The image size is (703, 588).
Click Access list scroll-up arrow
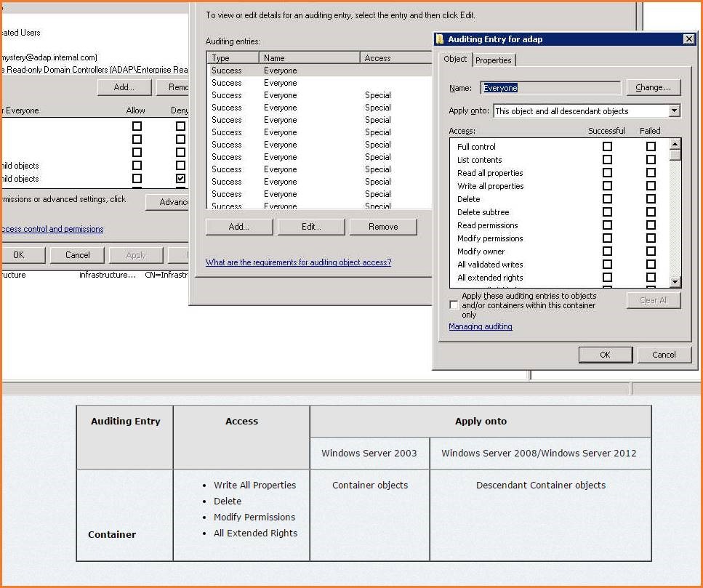point(675,144)
